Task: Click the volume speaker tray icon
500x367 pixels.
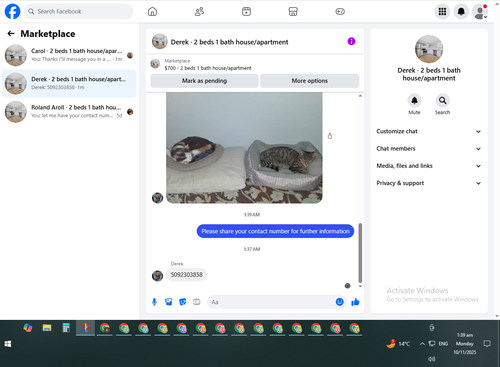Action: pos(432,359)
